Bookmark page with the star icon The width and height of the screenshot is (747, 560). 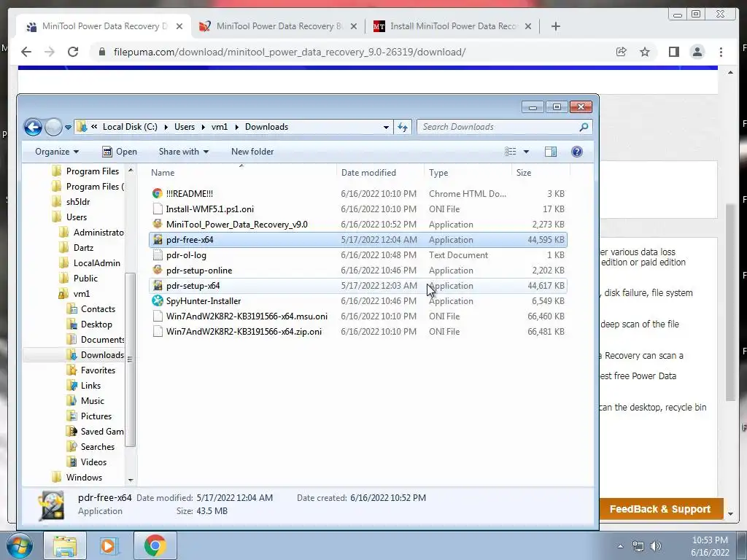click(x=645, y=52)
